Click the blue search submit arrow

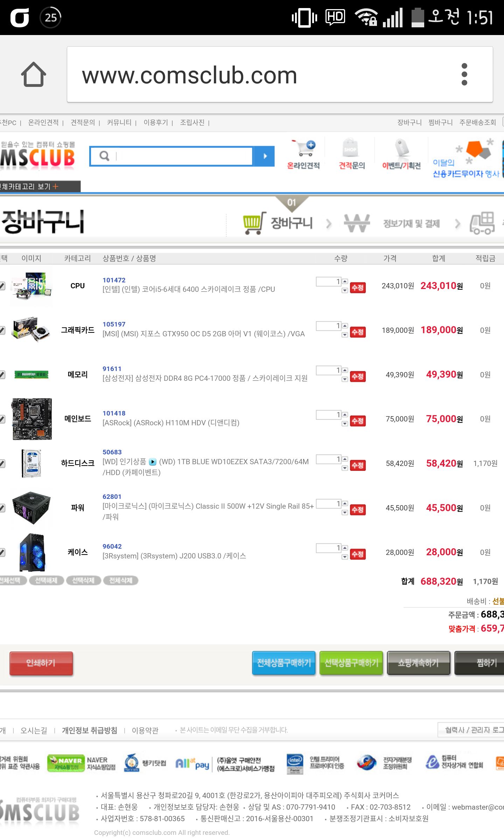tap(264, 156)
